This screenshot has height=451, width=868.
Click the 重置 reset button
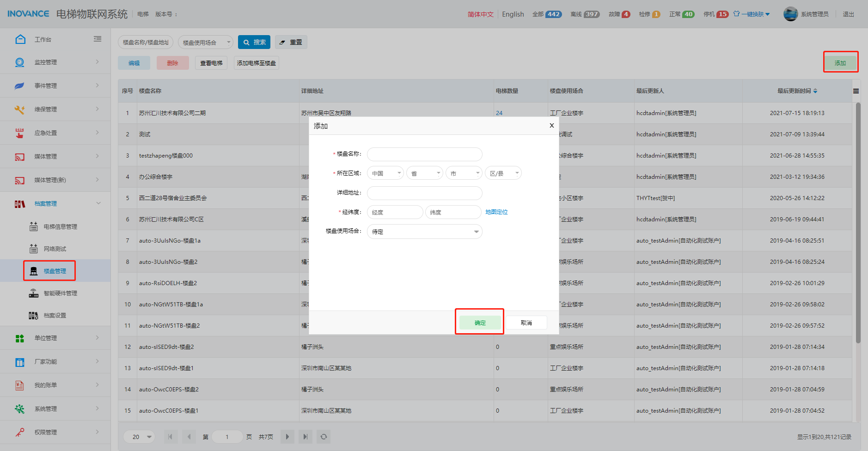[291, 42]
